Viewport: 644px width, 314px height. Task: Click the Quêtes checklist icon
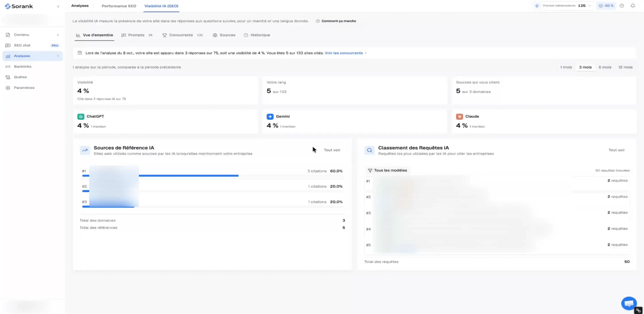8,77
